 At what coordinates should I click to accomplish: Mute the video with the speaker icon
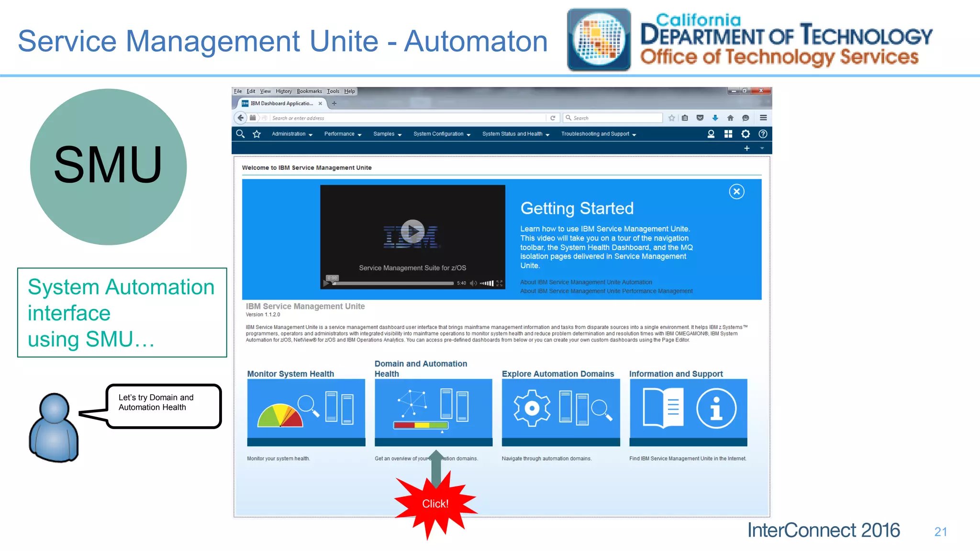coord(473,283)
